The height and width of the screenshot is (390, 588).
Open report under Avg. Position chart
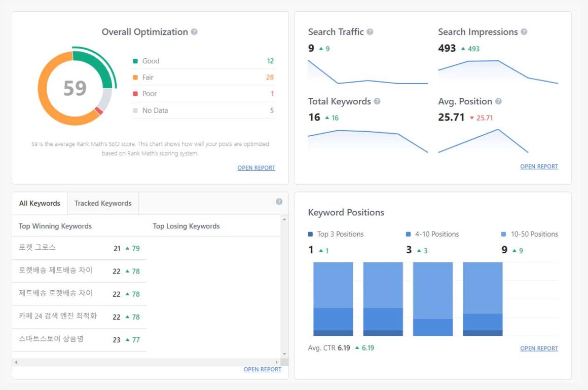coord(539,166)
